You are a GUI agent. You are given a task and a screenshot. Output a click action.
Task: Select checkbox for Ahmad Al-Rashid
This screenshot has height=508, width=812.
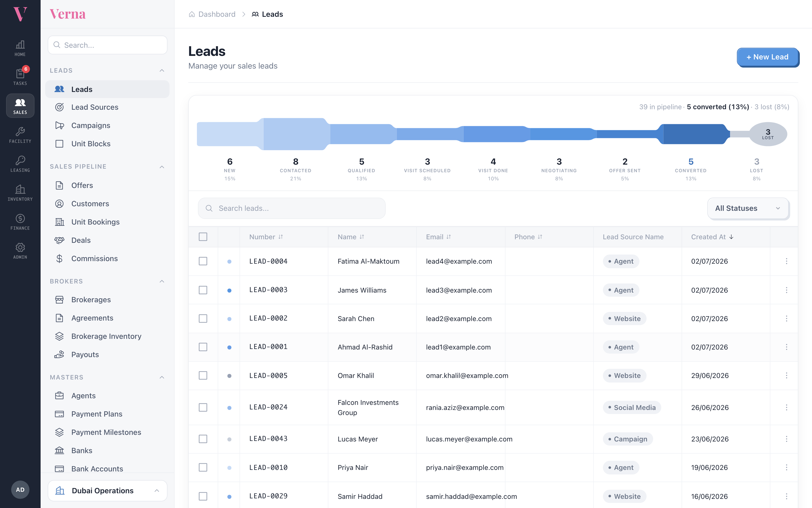click(x=203, y=347)
